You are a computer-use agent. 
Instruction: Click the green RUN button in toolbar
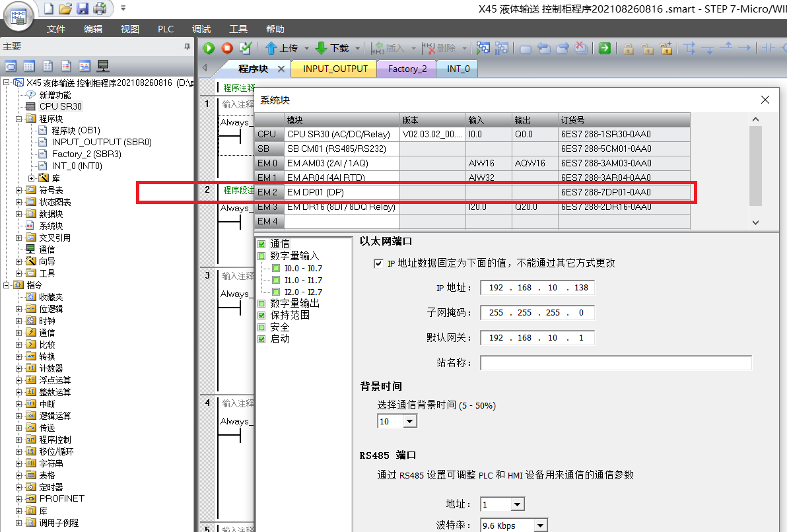coord(209,48)
